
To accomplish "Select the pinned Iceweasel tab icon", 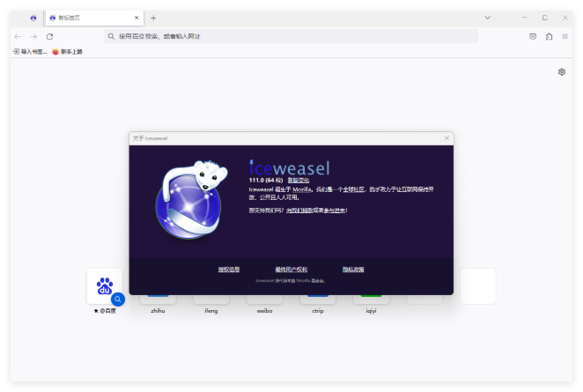I will pos(33,18).
